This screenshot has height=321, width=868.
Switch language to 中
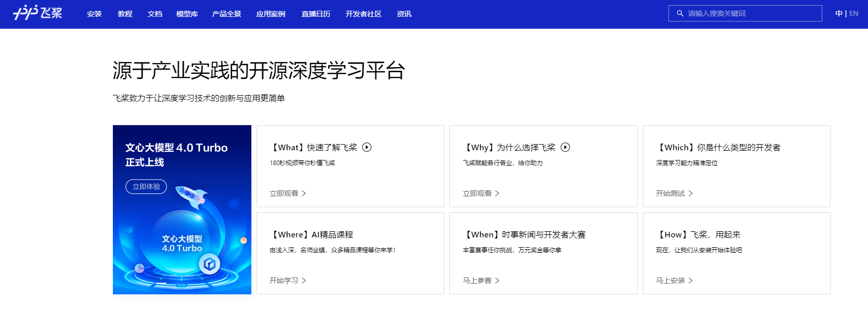(839, 13)
